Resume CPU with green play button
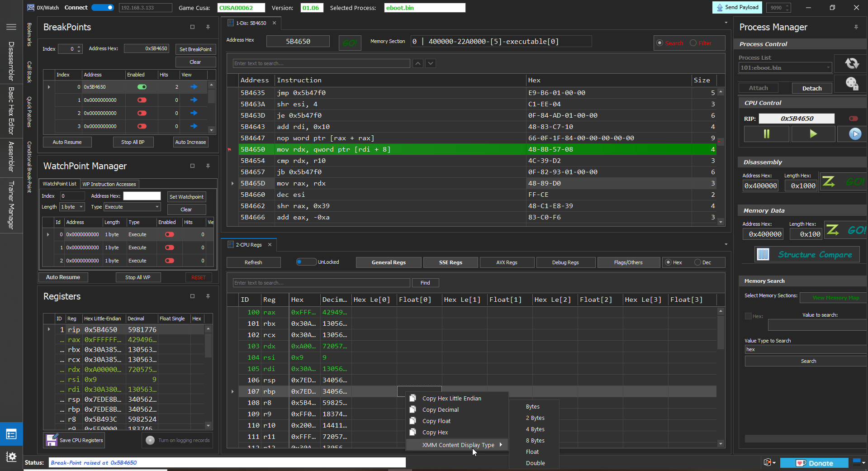The width and height of the screenshot is (868, 471). (813, 134)
